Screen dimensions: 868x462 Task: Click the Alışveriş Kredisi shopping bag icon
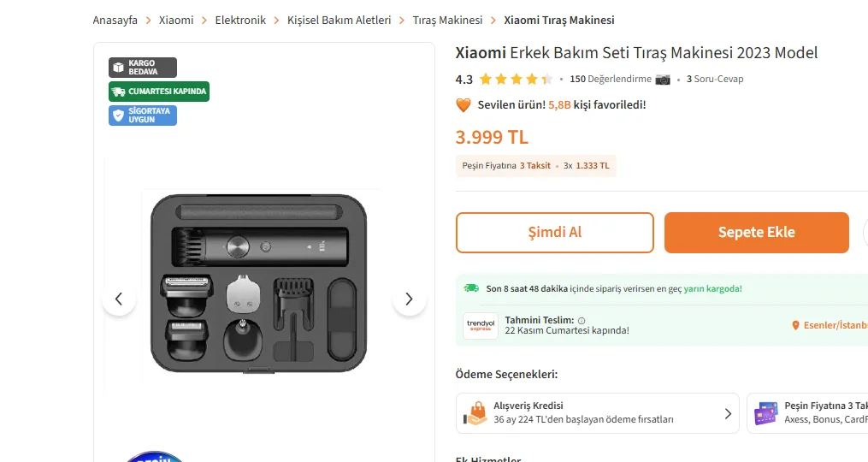[x=475, y=413]
